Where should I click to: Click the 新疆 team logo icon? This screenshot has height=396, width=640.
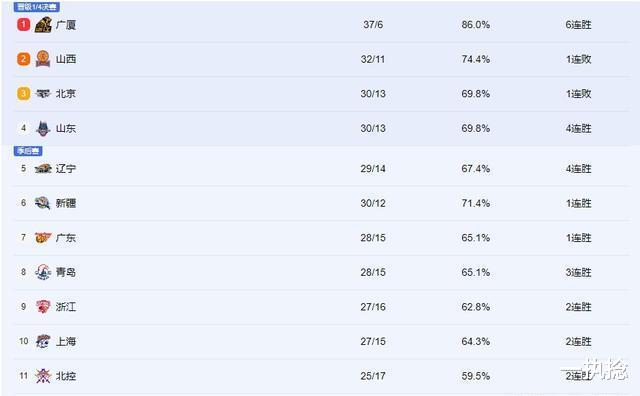point(43,203)
